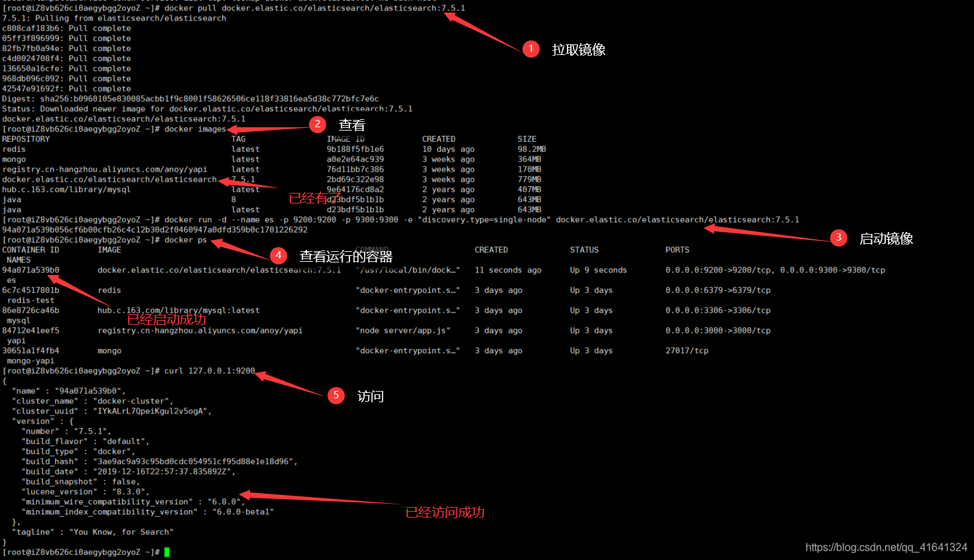Click the 'Status: Downloaded newer image' line

tap(207, 109)
